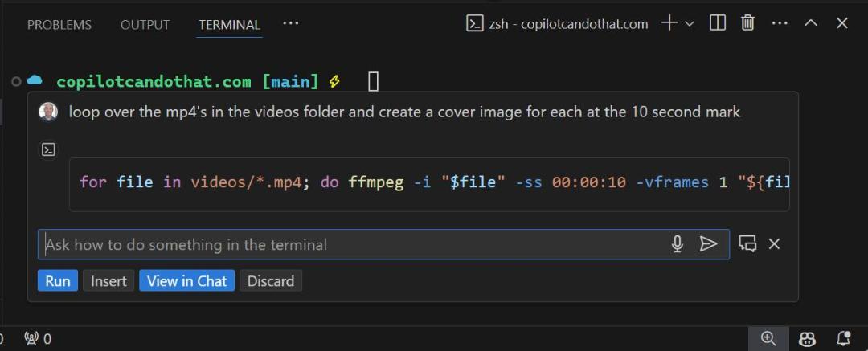868x351 pixels.
Task: Switch to the PROBLEMS tab
Action: (x=59, y=25)
